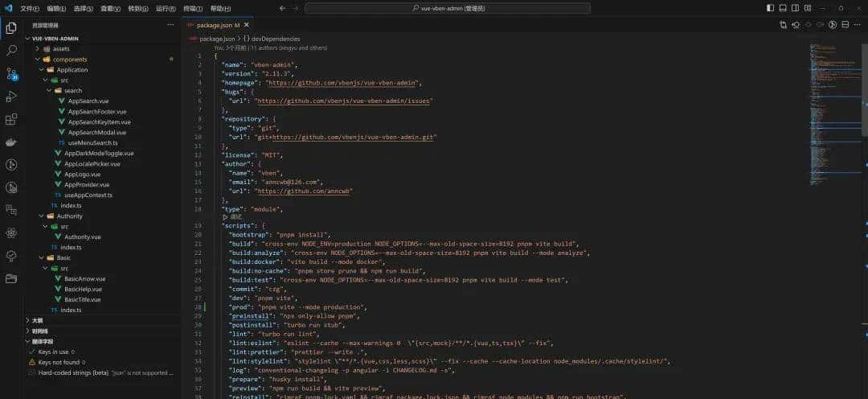Select the Keys in use row
This screenshot has height=399, width=868.
pos(102,352)
